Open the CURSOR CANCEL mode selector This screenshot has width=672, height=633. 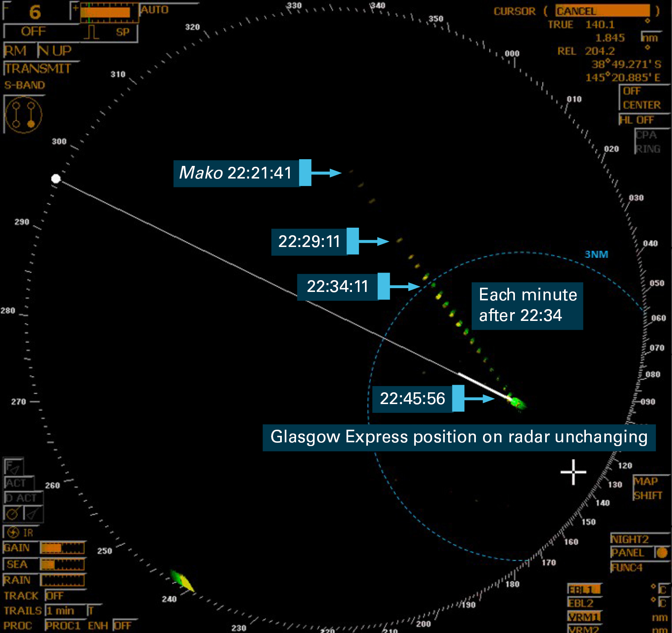click(602, 11)
